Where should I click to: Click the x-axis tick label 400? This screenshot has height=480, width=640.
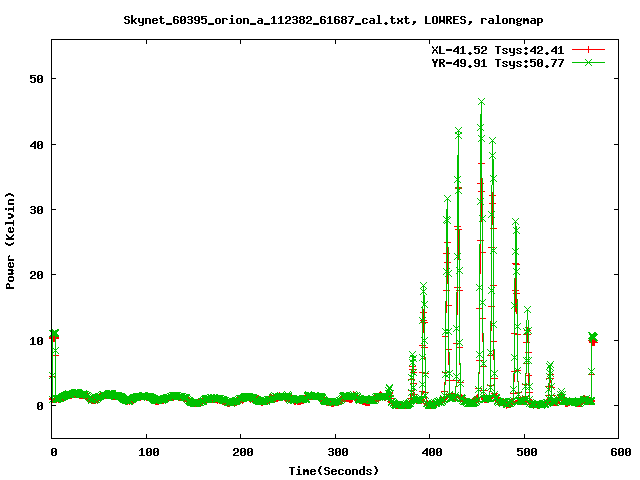(x=432, y=452)
